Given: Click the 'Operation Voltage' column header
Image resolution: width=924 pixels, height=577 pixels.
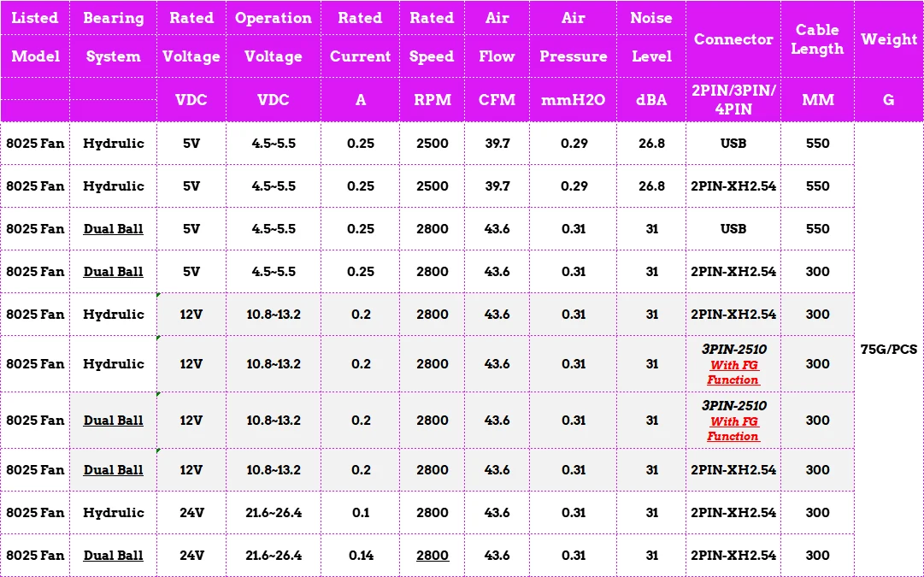Looking at the screenshot, I should (x=273, y=38).
